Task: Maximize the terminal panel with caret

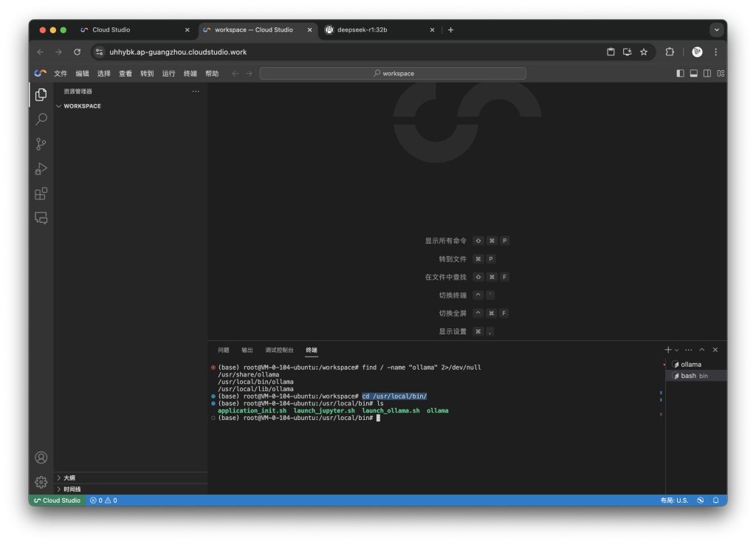Action: [x=702, y=350]
